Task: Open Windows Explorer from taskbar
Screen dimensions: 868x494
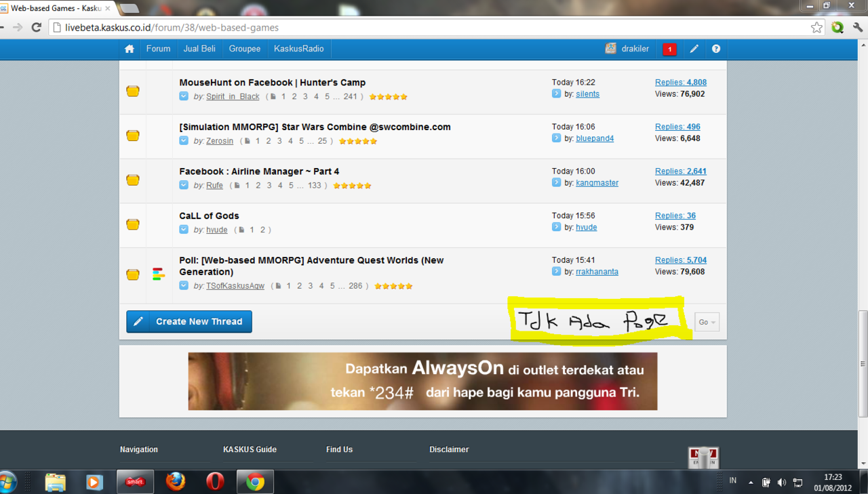Action: tap(56, 482)
